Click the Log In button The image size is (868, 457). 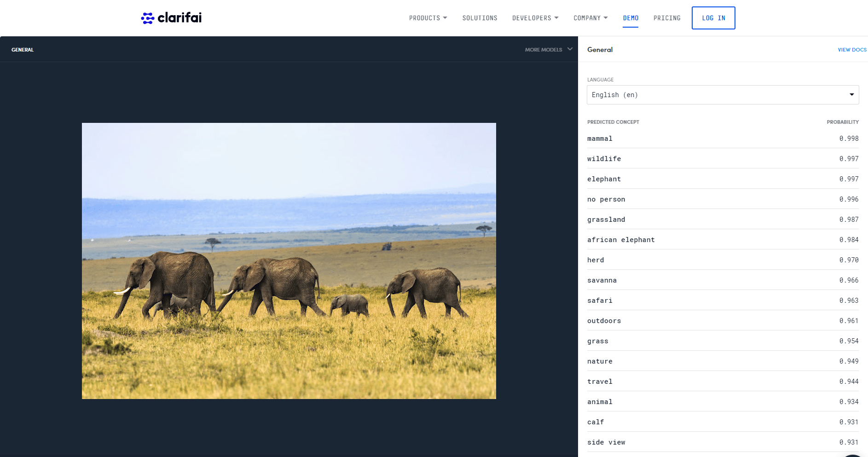[x=713, y=18]
